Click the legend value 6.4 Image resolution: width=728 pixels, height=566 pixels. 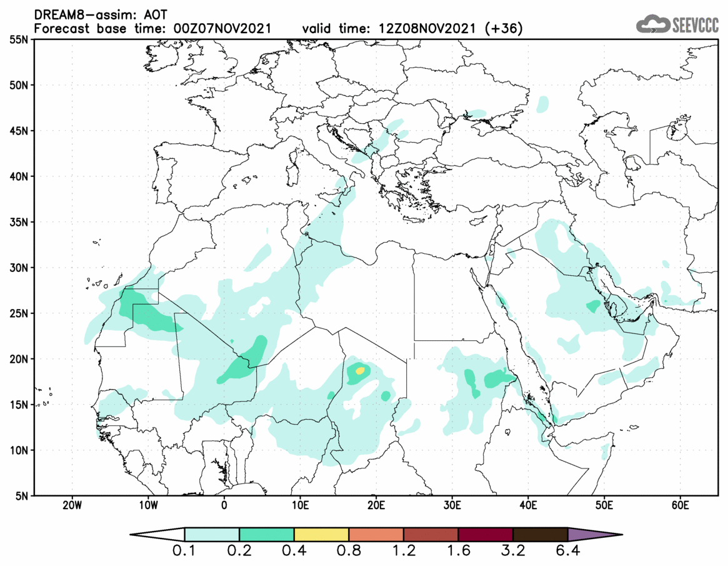coord(568,551)
